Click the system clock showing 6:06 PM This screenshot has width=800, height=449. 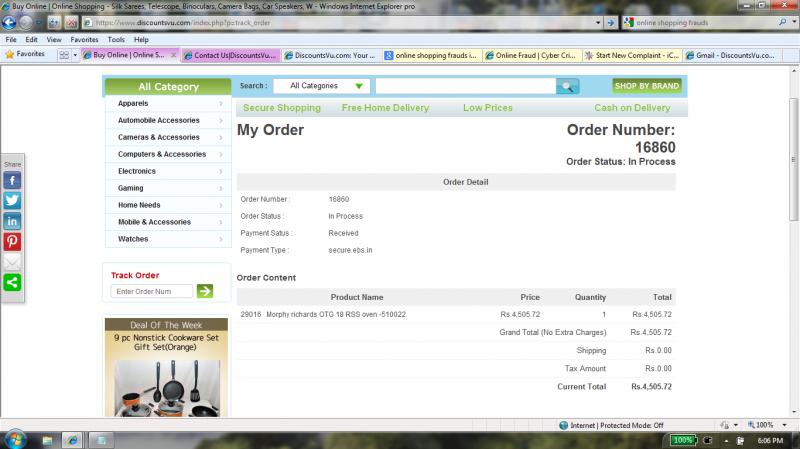tap(770, 440)
